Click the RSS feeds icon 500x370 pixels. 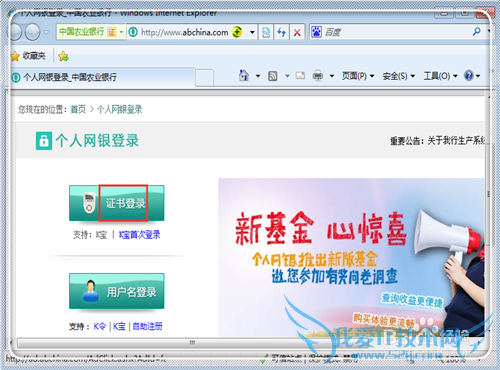(x=273, y=76)
